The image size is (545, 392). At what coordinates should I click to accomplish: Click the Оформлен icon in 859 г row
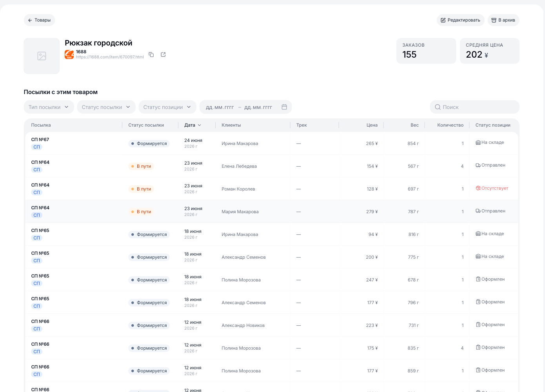pos(478,370)
